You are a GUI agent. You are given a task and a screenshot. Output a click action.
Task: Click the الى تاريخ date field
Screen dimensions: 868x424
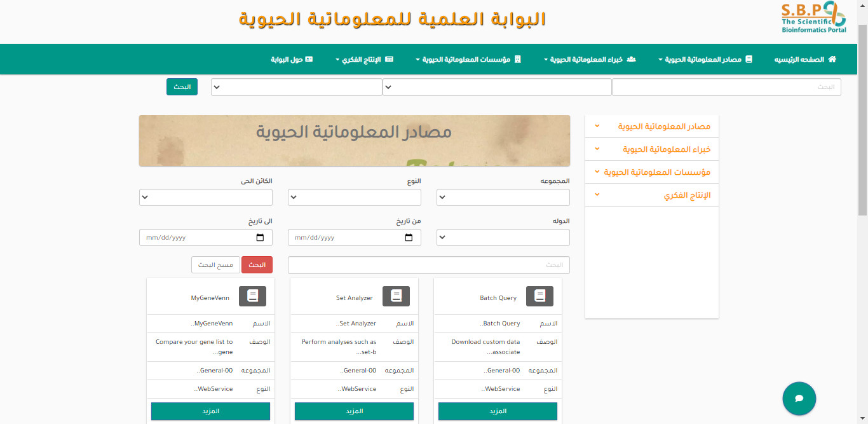pyautogui.click(x=206, y=238)
